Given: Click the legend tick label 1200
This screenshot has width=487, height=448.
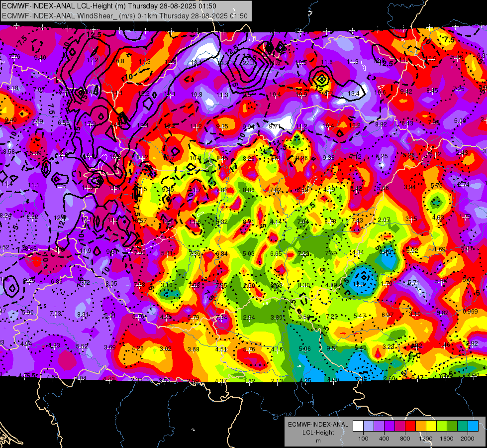Looking at the screenshot, I should [426, 439].
